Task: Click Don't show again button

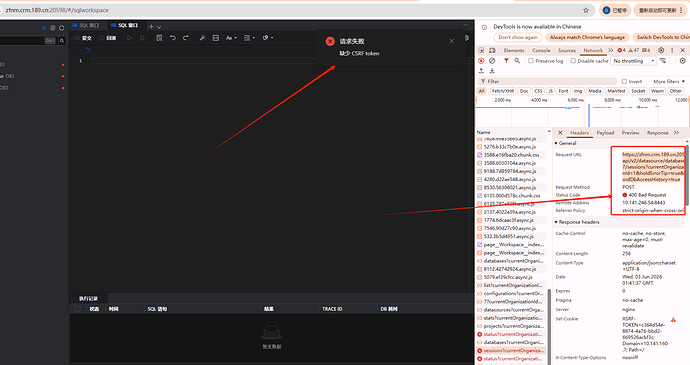Action: [x=518, y=37]
